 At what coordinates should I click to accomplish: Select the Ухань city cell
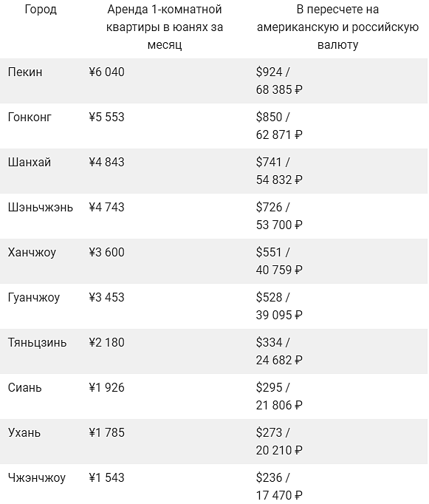point(24,432)
